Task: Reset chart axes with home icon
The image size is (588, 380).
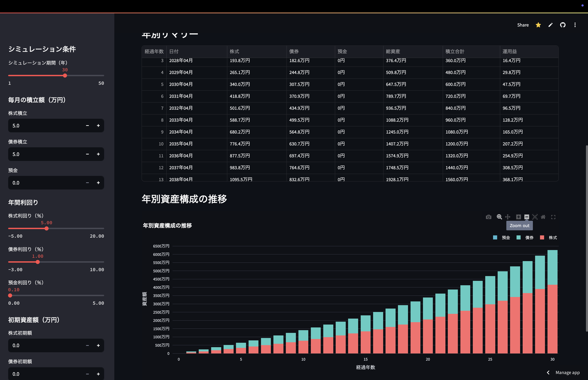Action: pos(543,217)
